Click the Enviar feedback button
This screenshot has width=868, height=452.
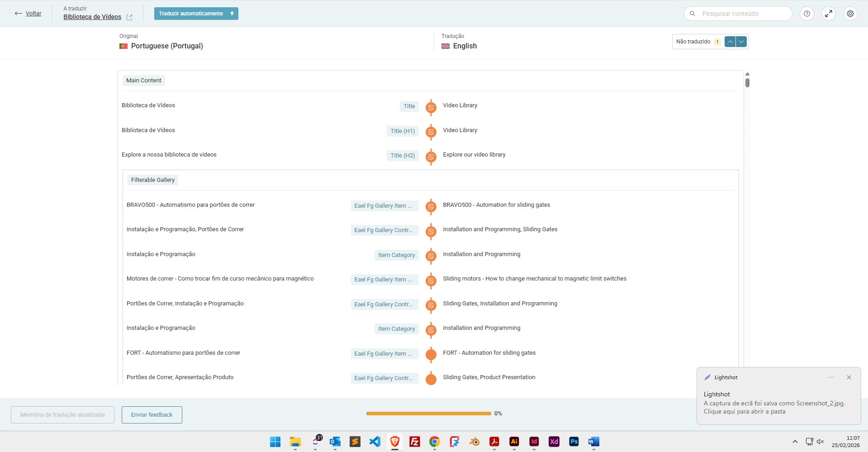[152, 415]
